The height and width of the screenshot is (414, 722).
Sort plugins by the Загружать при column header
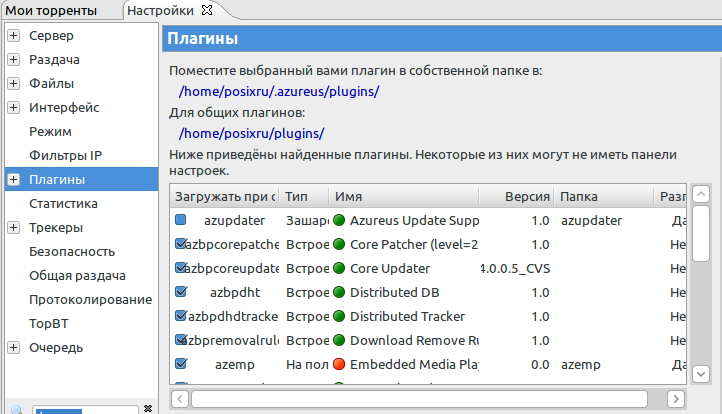225,197
